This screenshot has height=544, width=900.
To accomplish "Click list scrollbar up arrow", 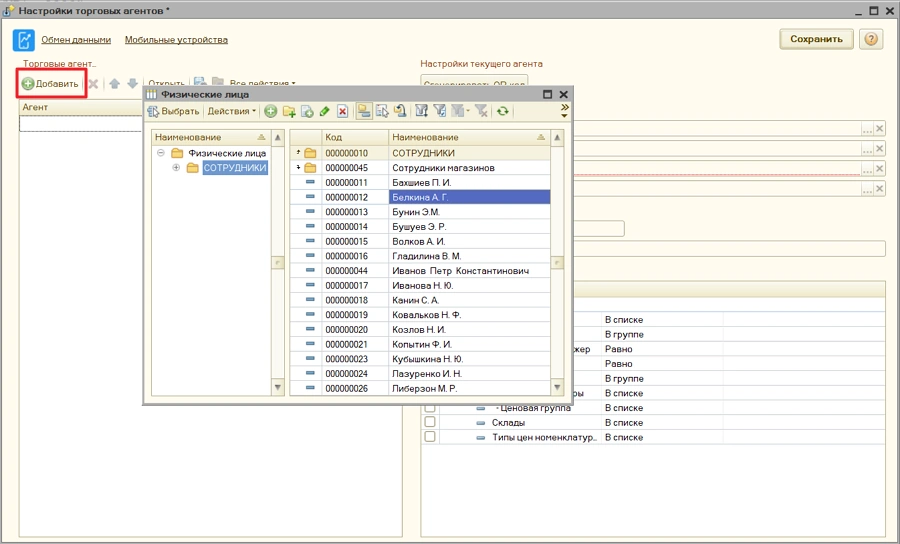I will tap(557, 138).
